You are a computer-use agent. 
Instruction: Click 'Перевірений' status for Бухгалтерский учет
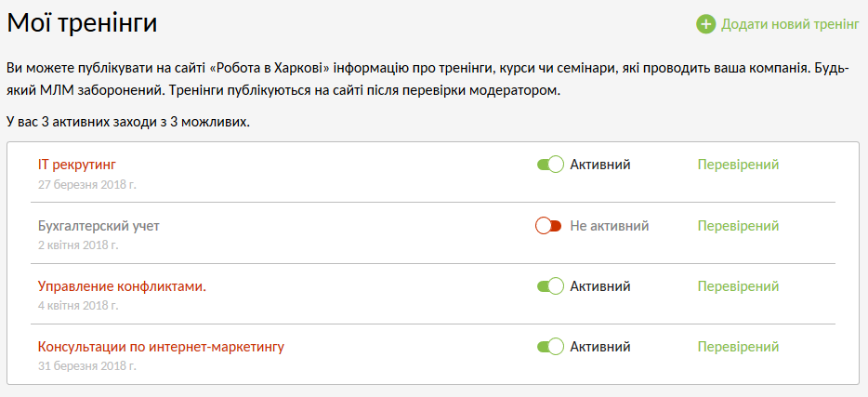coord(738,226)
